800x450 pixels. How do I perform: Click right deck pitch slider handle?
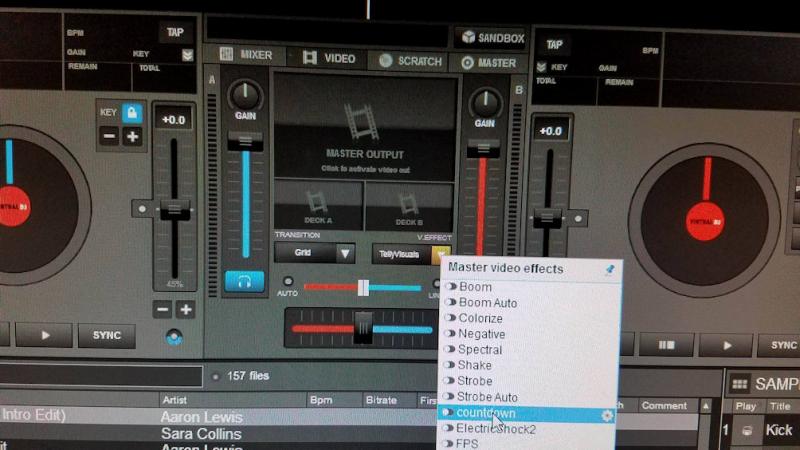click(x=547, y=218)
